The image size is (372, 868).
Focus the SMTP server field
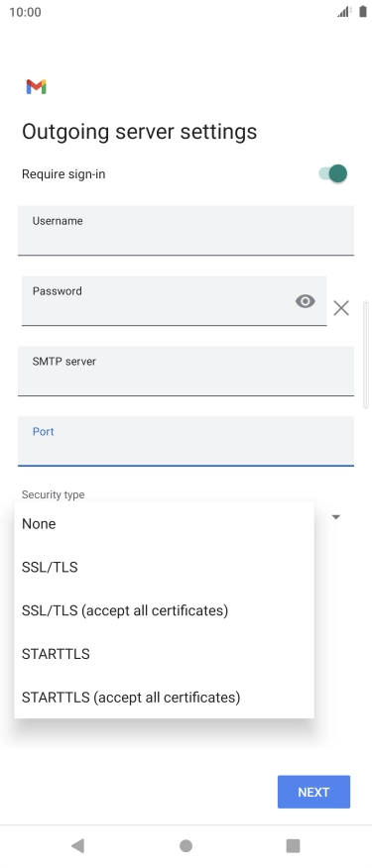(x=186, y=371)
